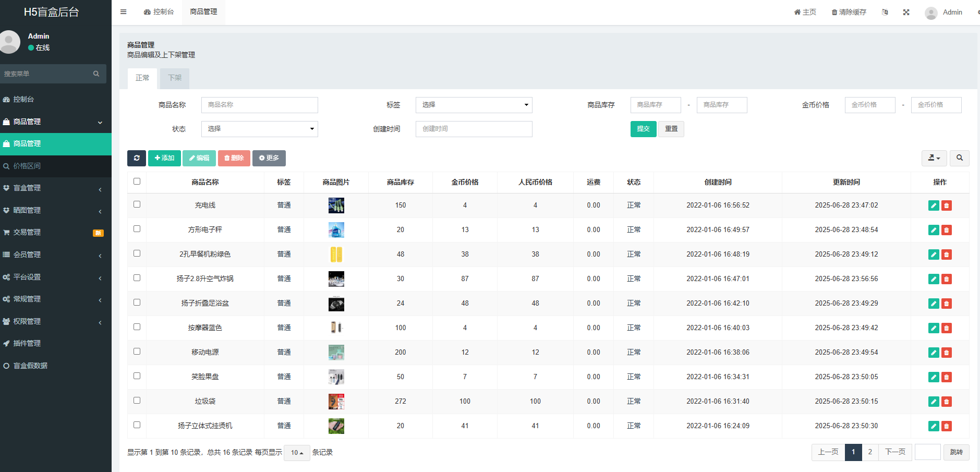Click the delete icon for 垃圾袋 row
This screenshot has width=980, height=472.
pyautogui.click(x=947, y=401)
